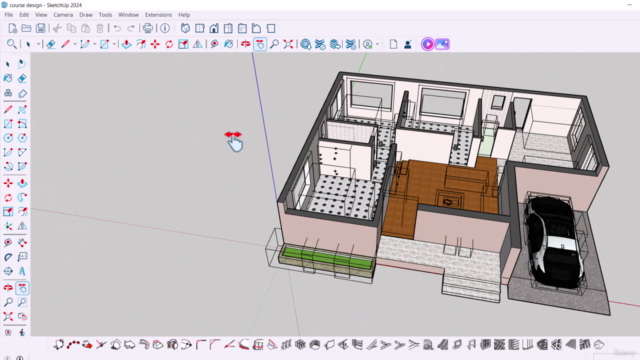Create a new file from the top toolbar
The image size is (640, 360).
12,28
